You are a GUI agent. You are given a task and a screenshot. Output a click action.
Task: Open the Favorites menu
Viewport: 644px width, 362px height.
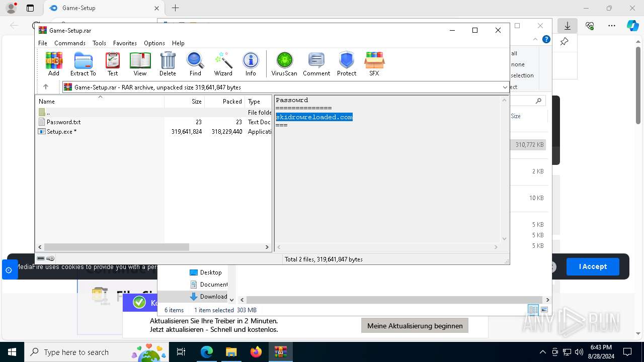pos(125,43)
